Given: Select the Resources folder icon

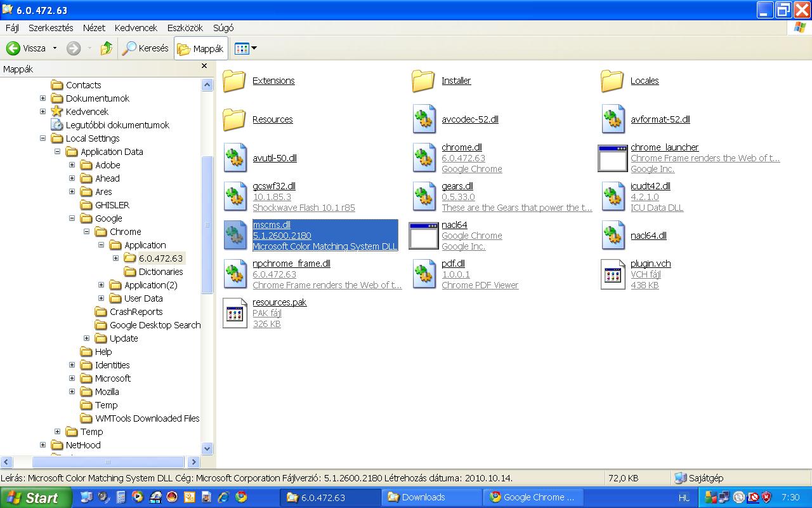Looking at the screenshot, I should [x=234, y=119].
